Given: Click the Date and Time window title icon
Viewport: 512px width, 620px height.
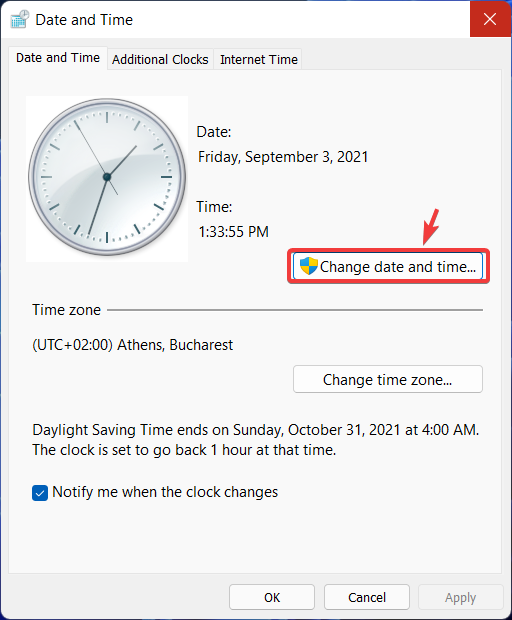Looking at the screenshot, I should [x=20, y=19].
